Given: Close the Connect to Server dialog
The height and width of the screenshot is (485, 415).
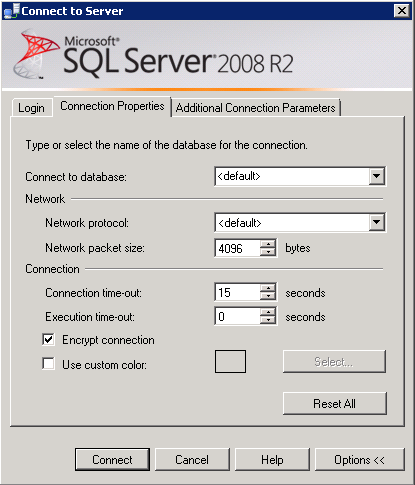Looking at the screenshot, I should pyautogui.click(x=402, y=11).
